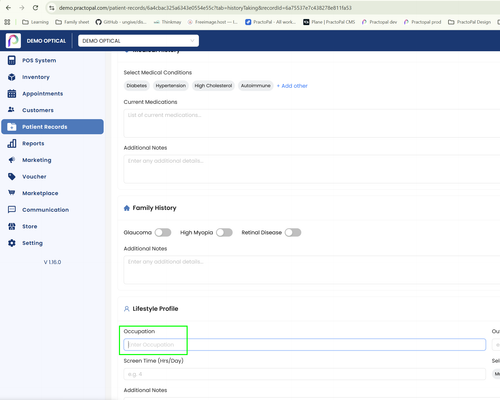Viewport: 500px width, 400px height.
Task: Click the Family History house icon
Action: click(x=127, y=208)
